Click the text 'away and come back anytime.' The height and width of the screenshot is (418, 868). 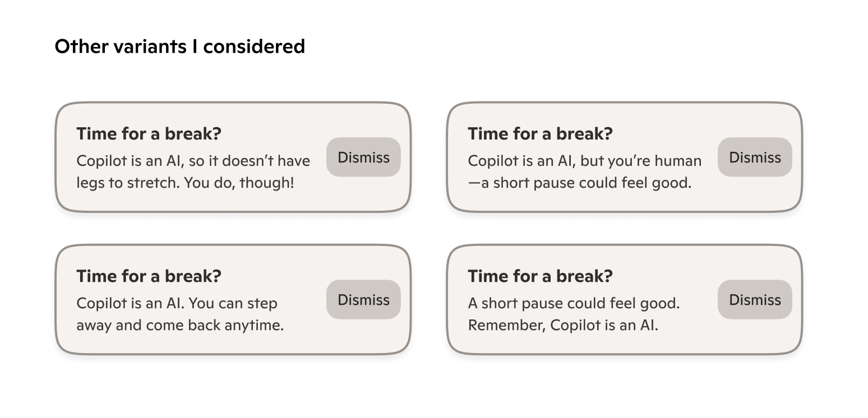tap(180, 325)
